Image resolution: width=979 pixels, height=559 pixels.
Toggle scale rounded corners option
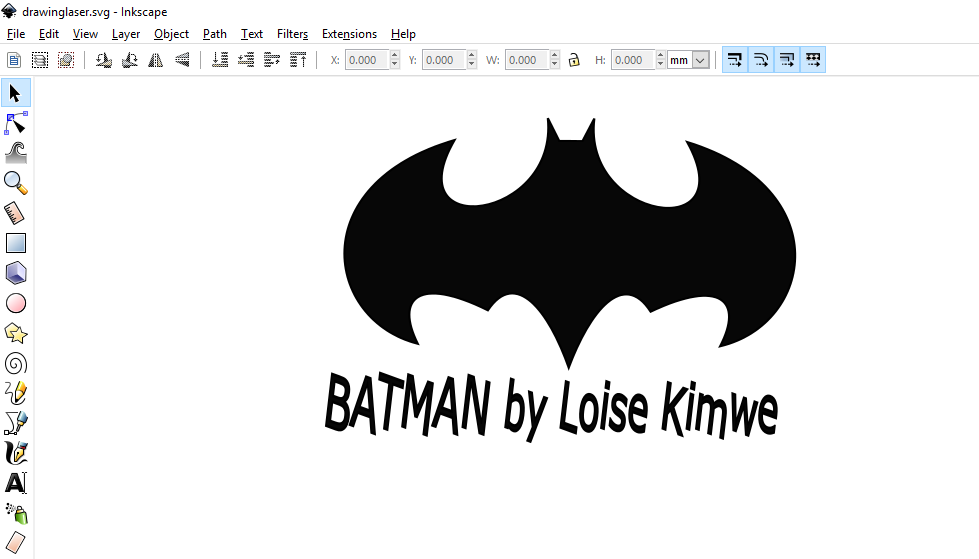pos(761,60)
